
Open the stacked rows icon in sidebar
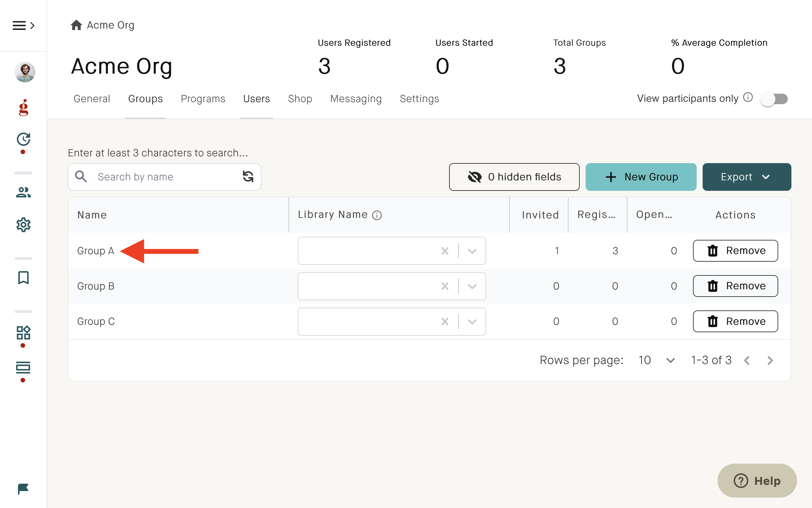tap(23, 367)
